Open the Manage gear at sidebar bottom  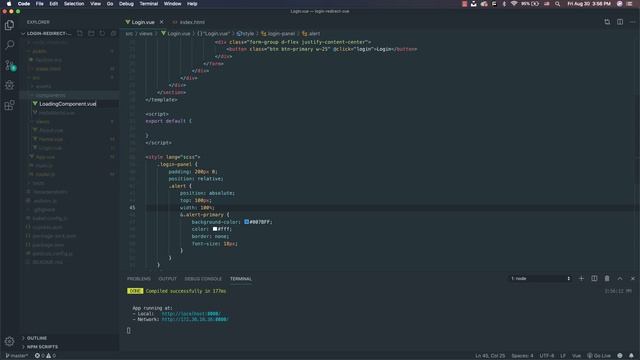9,341
